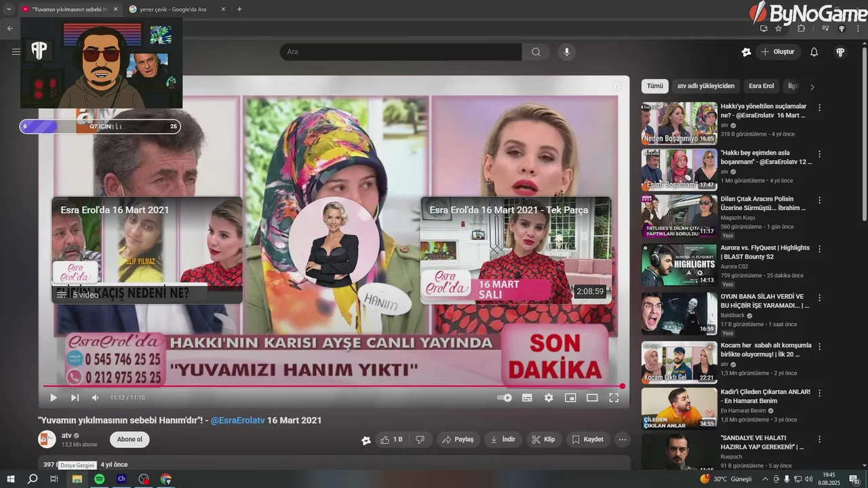Create a clip with Klip
This screenshot has height=488, width=868.
click(x=543, y=440)
